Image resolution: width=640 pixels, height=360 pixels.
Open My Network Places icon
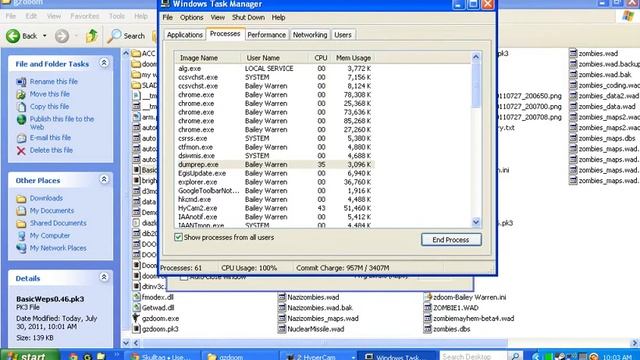[21, 248]
